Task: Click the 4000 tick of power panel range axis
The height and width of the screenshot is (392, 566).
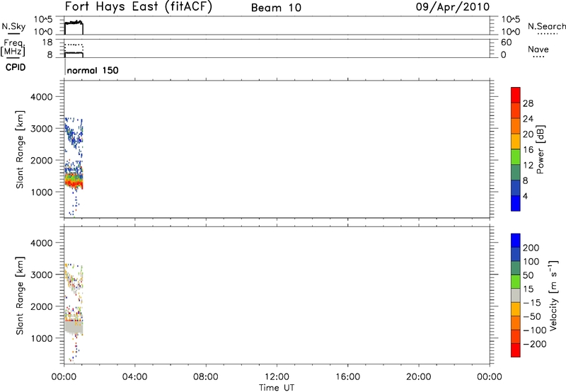Action: coord(42,97)
